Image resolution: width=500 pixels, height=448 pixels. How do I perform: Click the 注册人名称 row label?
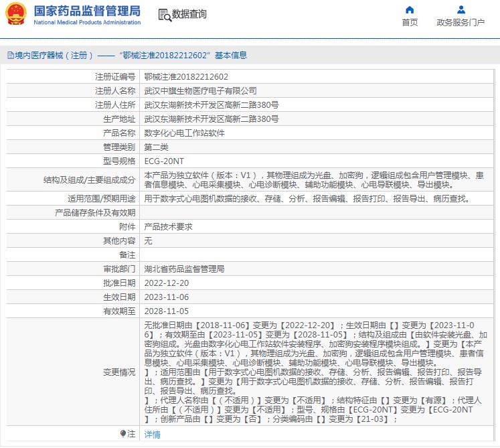(115, 91)
